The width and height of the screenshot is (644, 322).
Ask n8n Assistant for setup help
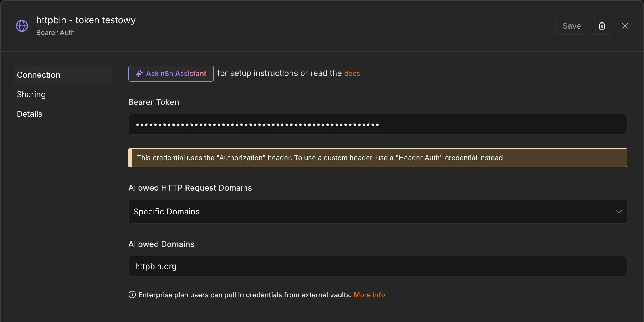pyautogui.click(x=171, y=74)
